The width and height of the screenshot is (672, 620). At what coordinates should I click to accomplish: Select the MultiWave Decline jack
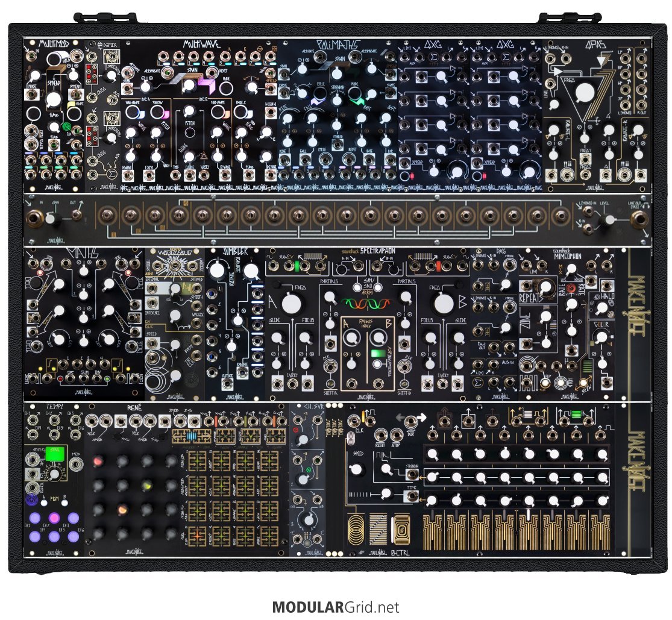tap(270, 175)
